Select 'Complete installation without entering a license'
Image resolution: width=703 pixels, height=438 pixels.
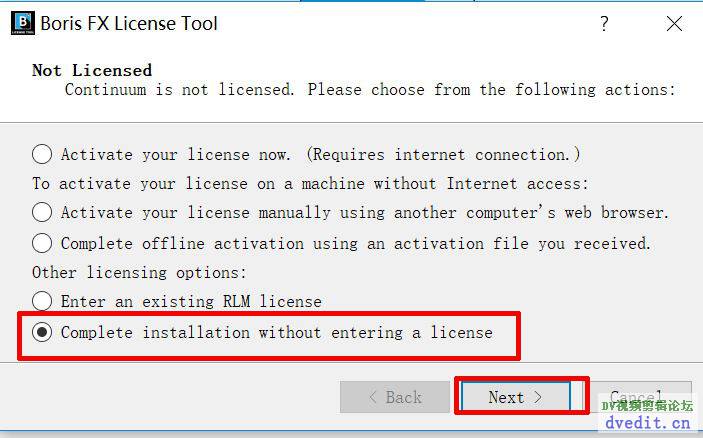tap(42, 332)
